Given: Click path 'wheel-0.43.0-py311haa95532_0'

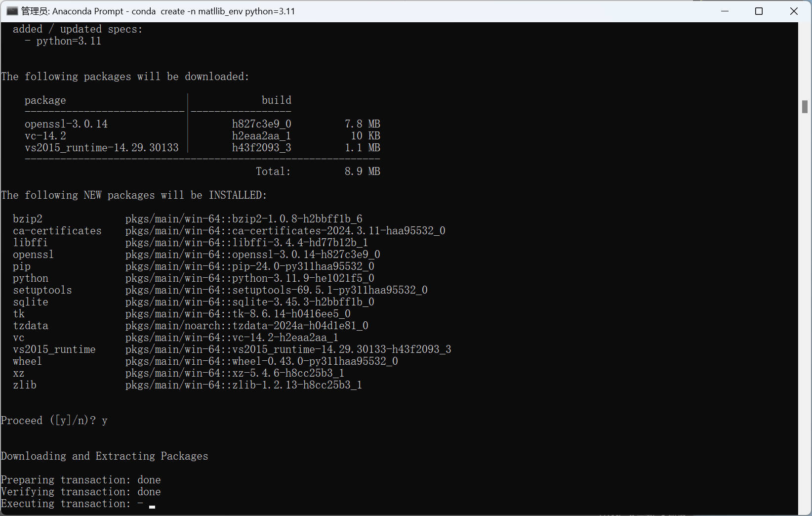Looking at the screenshot, I should tap(315, 361).
